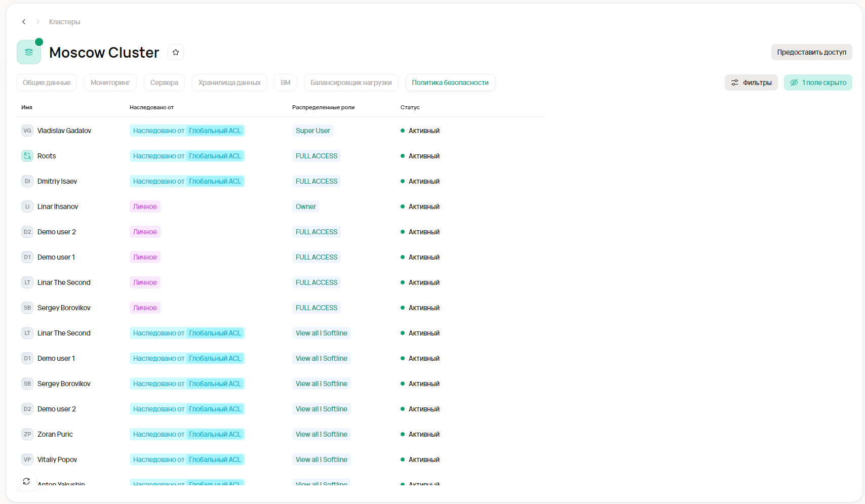Click the forward chevron in breadcrumb
The height and width of the screenshot is (504, 865).
tap(38, 22)
